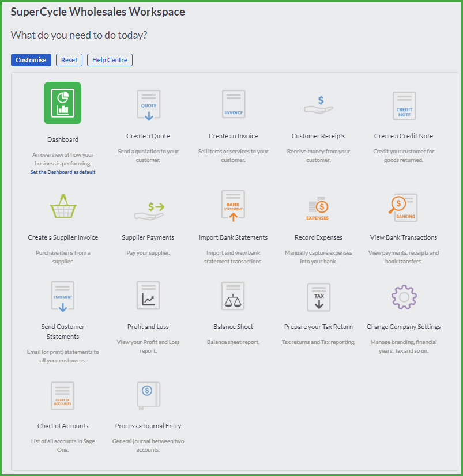The image size is (463, 476).
Task: Click the Create a Quote document icon
Action: (149, 105)
